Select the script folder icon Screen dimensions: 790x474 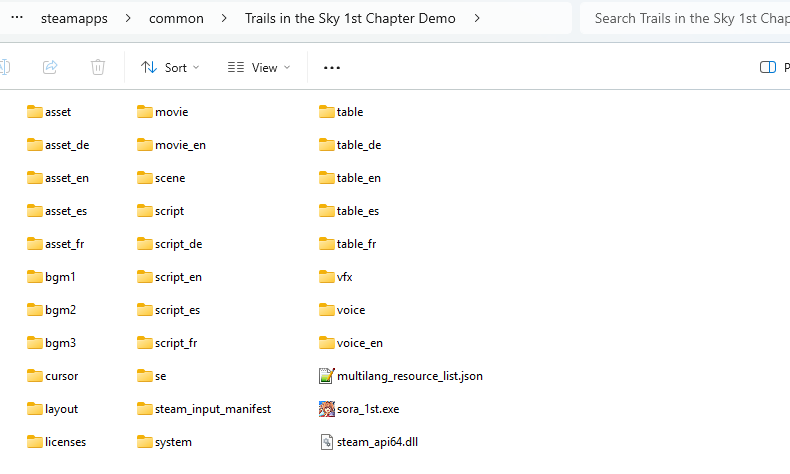click(145, 211)
